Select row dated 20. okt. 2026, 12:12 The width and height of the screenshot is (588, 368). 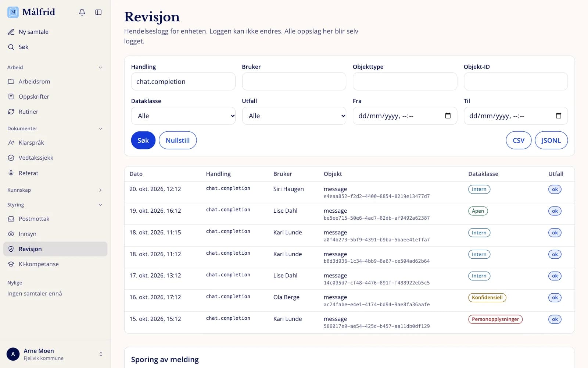349,192
